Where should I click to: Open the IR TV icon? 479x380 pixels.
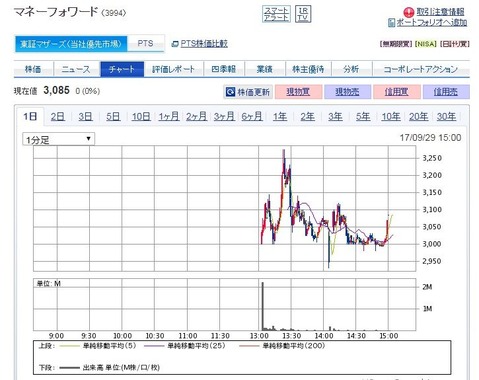pos(303,14)
